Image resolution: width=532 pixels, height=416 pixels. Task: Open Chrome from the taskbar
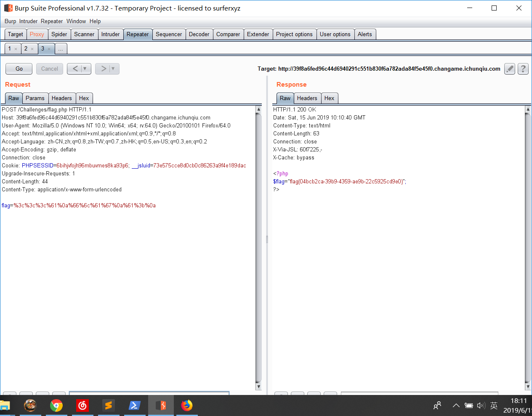(56, 405)
